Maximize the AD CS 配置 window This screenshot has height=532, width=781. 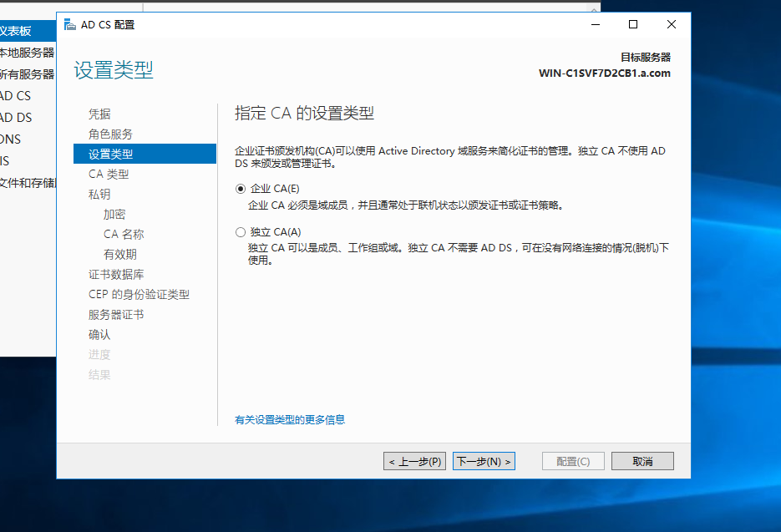633,24
